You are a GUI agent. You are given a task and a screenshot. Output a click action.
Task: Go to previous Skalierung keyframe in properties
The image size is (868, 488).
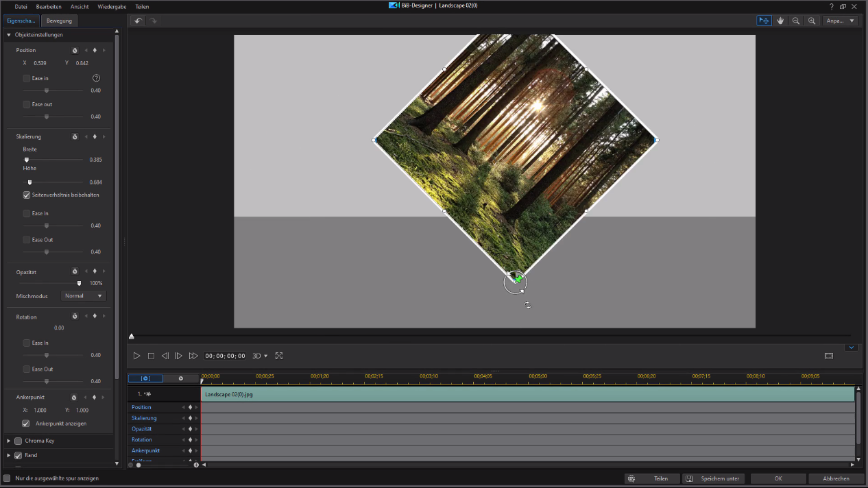click(86, 136)
